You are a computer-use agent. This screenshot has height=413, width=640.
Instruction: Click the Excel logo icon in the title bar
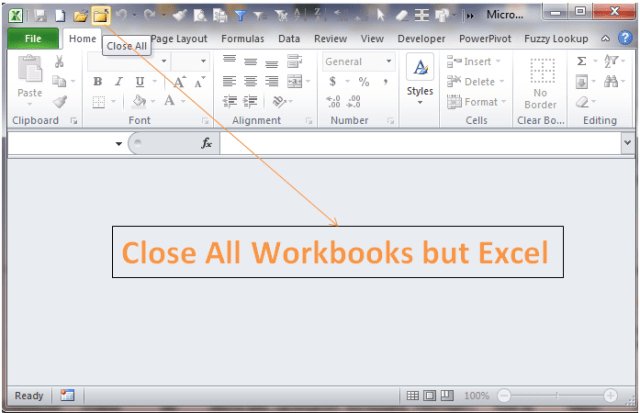coord(16,16)
